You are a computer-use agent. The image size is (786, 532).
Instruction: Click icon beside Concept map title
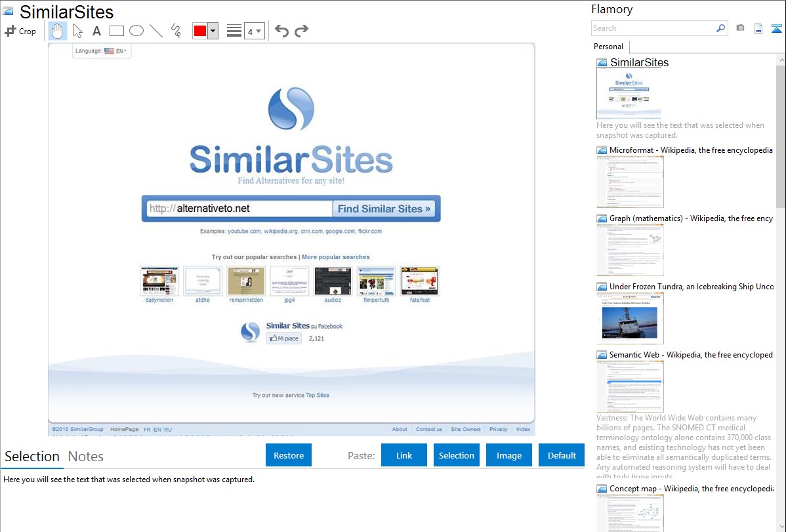coord(602,489)
